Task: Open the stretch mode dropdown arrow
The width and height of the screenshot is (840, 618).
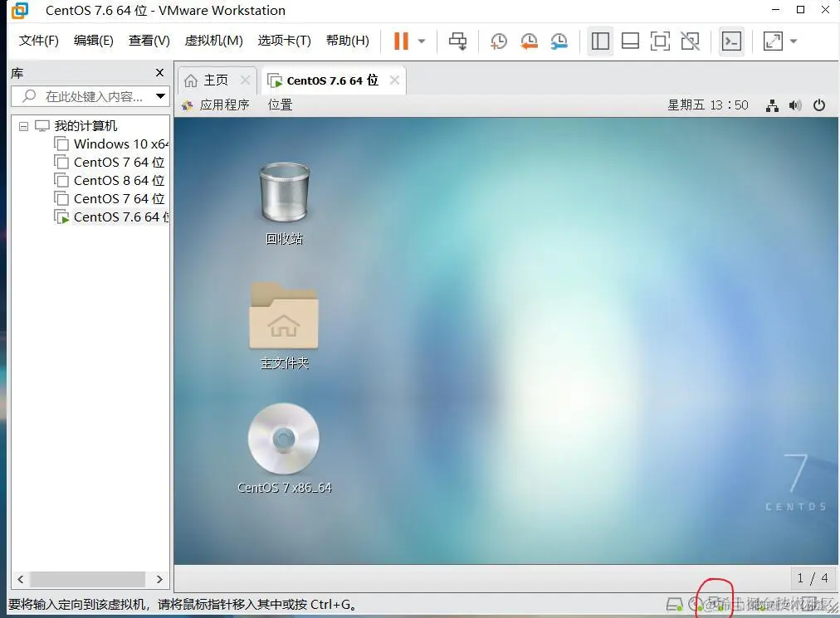Action: tap(794, 41)
